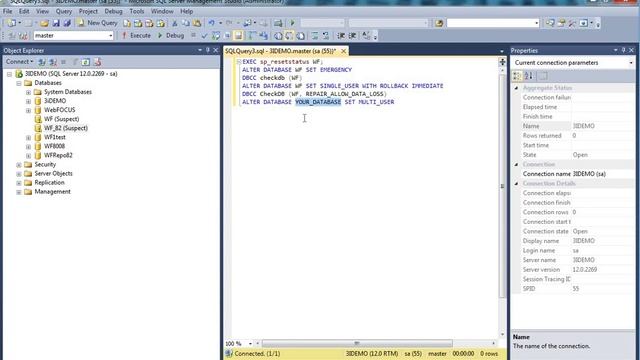Viewport: 640px width, 360px height.
Task: Open the Query menu
Action: pyautogui.click(x=64, y=11)
